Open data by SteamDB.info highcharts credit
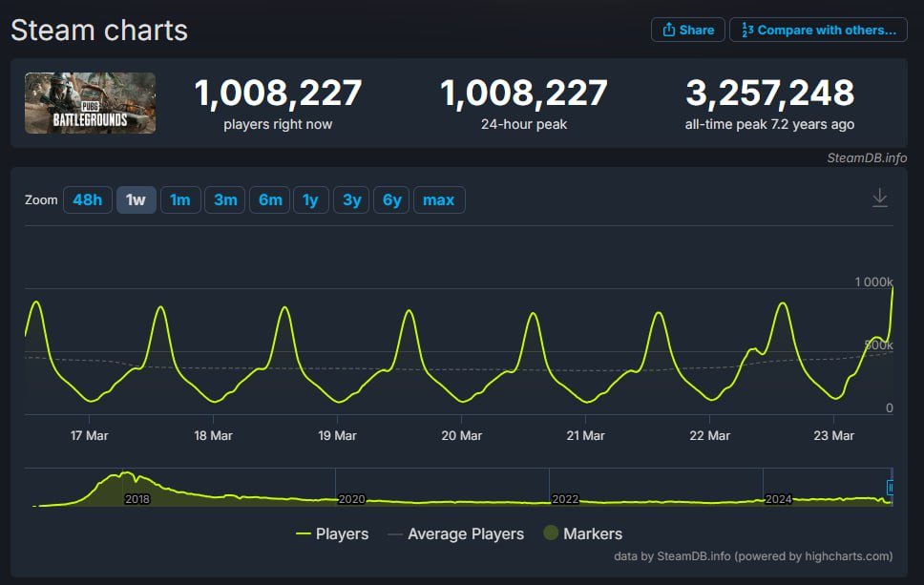 pyautogui.click(x=753, y=556)
